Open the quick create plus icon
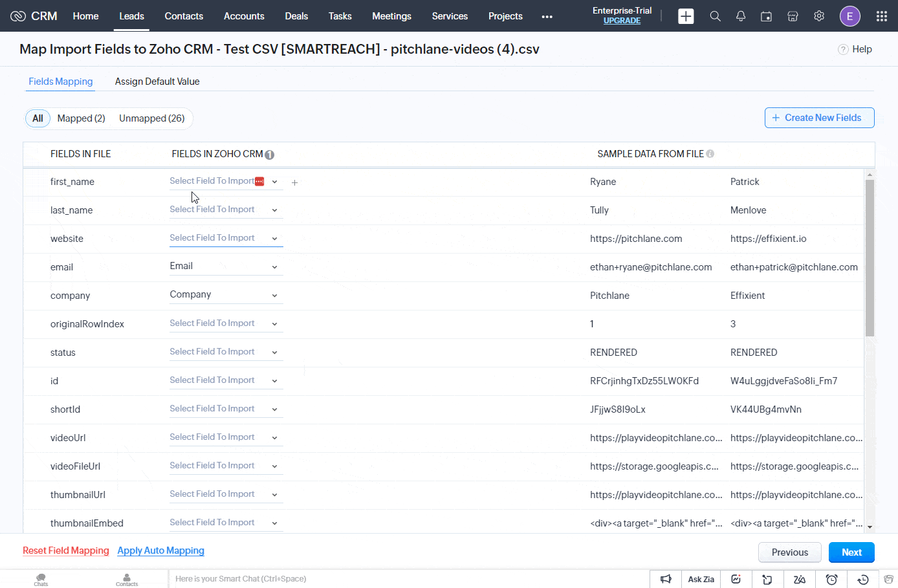 [x=686, y=16]
